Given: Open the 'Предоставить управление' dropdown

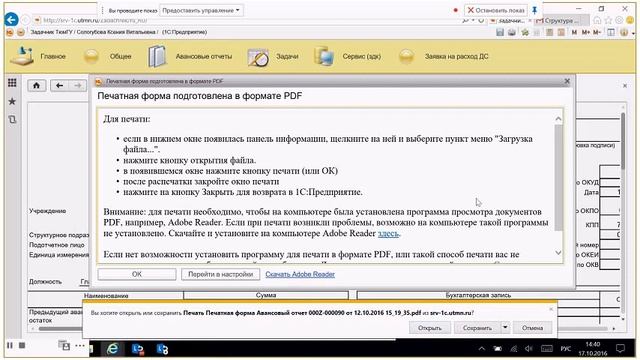Looking at the screenshot, I should click(x=201, y=10).
